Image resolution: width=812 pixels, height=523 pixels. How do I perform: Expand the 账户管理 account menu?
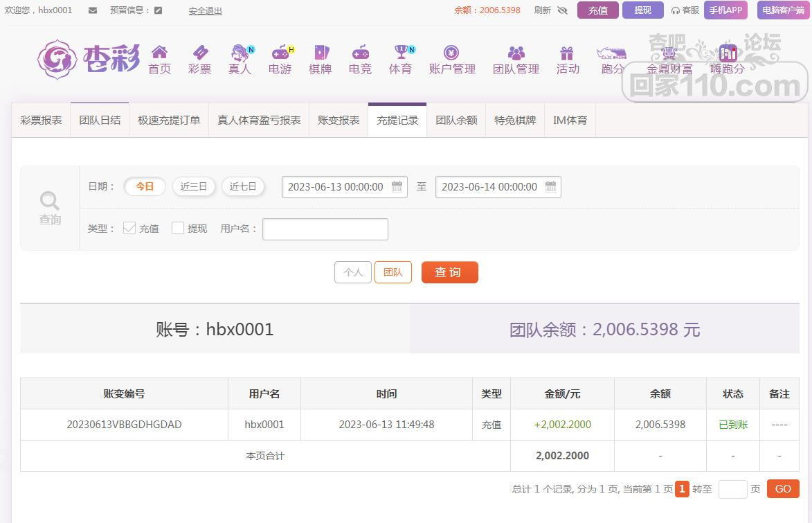click(x=452, y=60)
